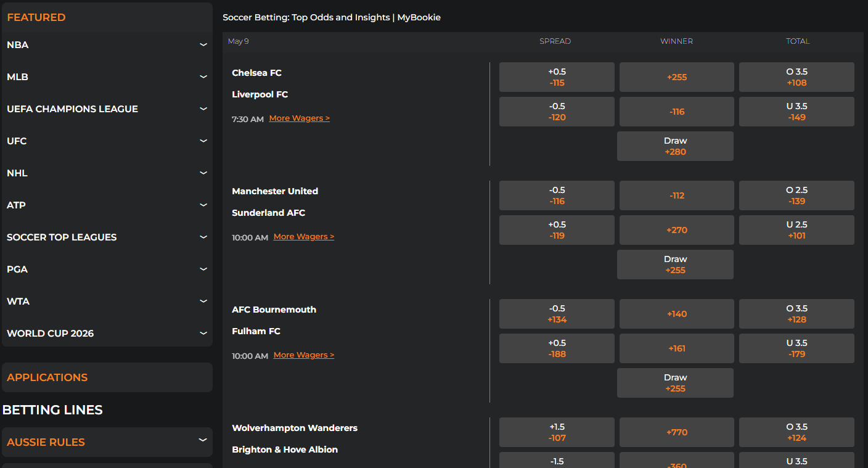Screen dimensions: 868x468
Task: Open the NBA category label
Action: click(x=18, y=45)
